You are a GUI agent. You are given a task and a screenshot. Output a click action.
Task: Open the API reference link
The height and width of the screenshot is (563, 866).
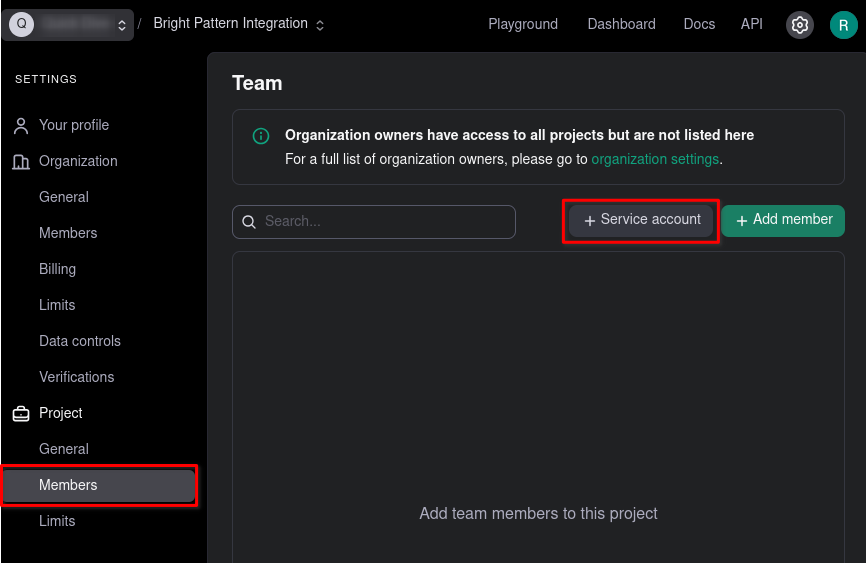(751, 24)
